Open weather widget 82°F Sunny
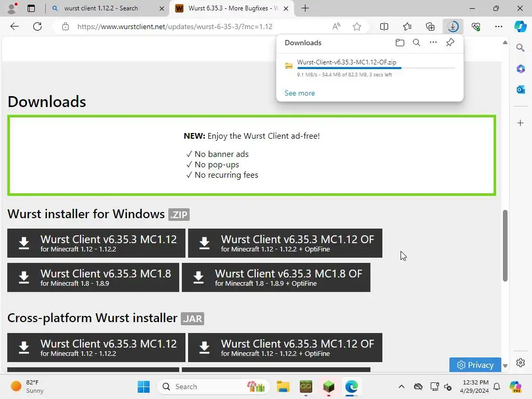This screenshot has height=399, width=532. pyautogui.click(x=27, y=387)
